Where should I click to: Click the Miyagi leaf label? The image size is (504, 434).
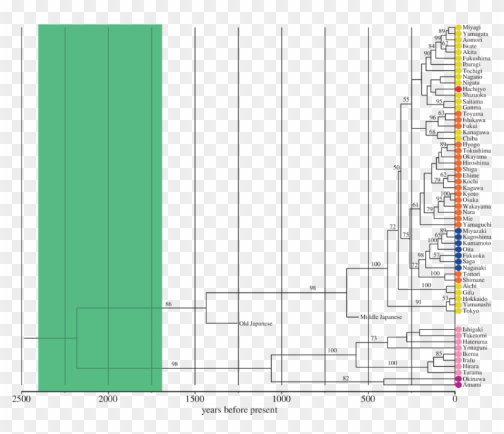point(472,28)
